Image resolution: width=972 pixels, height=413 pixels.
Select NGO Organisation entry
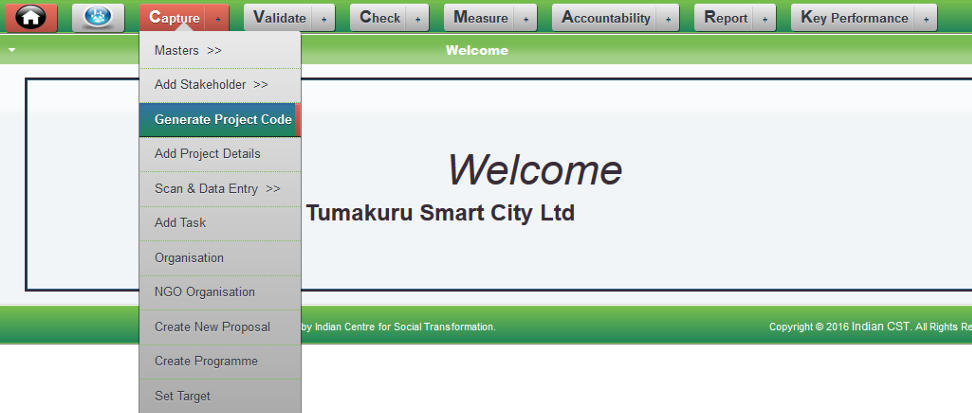tap(204, 292)
